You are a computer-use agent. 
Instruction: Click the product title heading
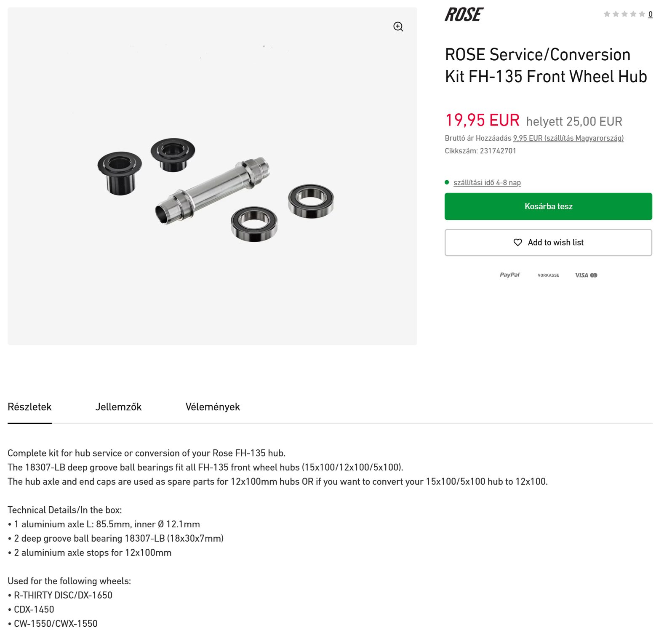[546, 65]
